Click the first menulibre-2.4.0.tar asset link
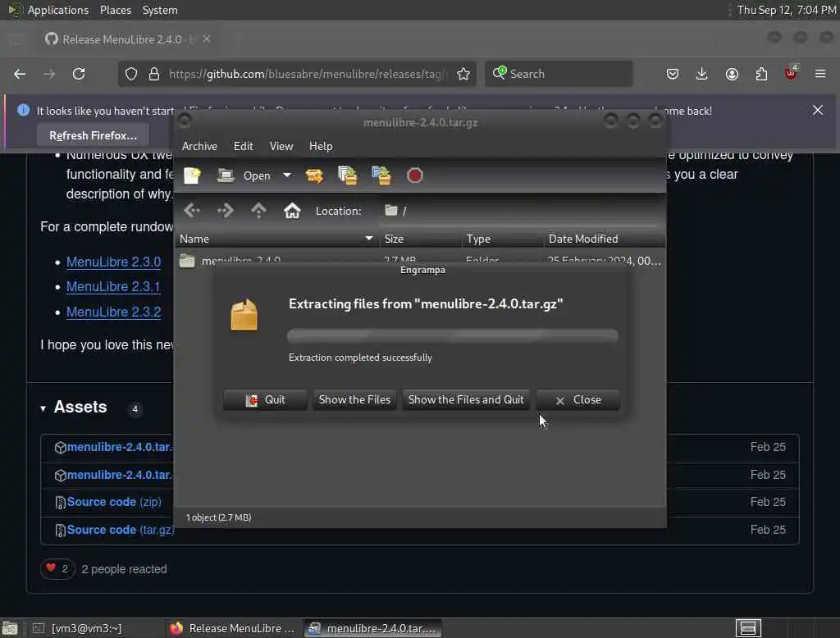Screen dimensions: 840x638 point(119,447)
